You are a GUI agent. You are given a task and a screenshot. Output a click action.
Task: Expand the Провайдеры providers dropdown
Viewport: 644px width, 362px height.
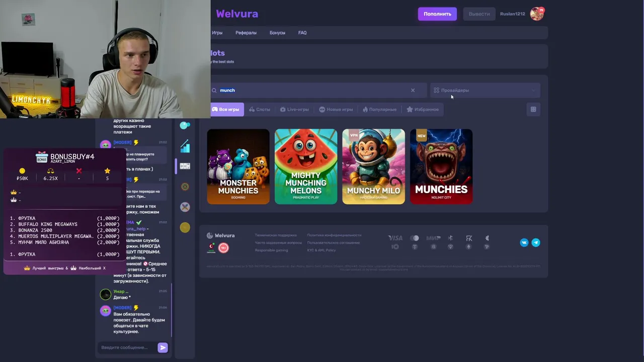click(485, 90)
